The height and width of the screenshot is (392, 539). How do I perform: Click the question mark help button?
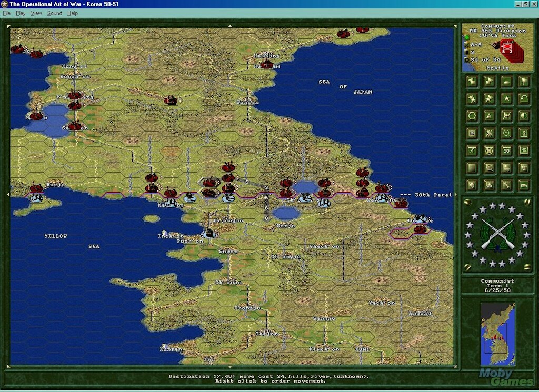524,133
